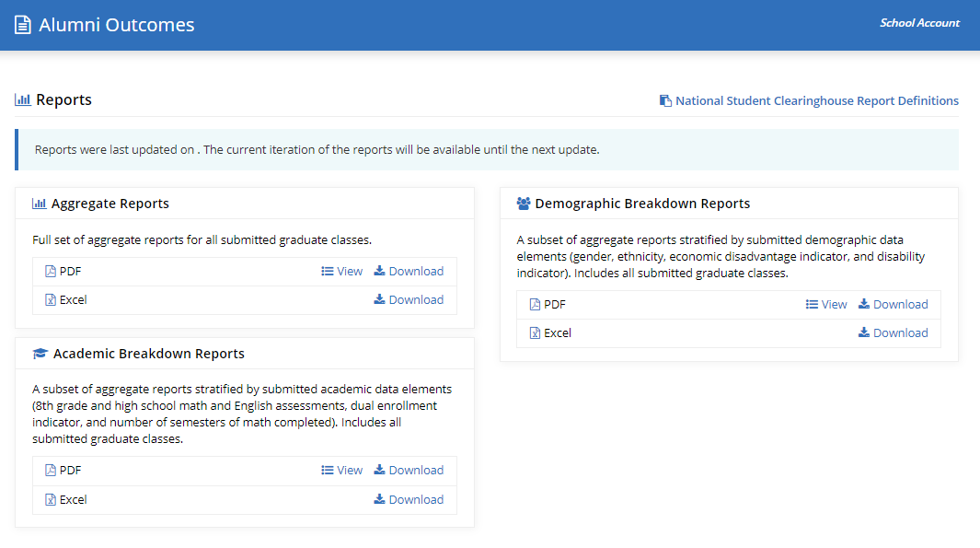Viewport: 980px width, 548px height.
Task: Click the report definitions clipboard icon
Action: pos(665,100)
